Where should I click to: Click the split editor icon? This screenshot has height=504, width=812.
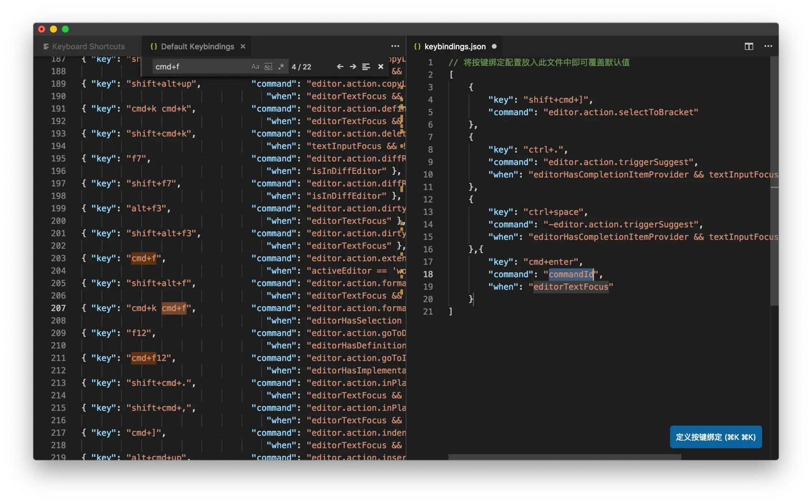tap(749, 47)
